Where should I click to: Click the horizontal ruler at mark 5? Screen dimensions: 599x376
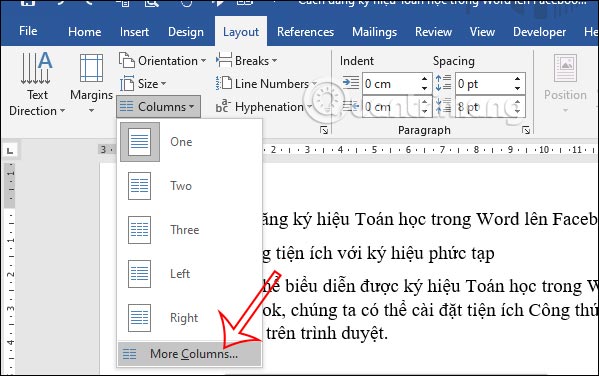tap(374, 149)
